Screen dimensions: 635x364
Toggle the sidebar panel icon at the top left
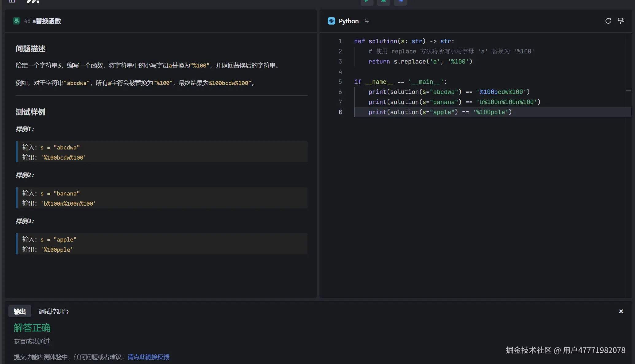[12, 1]
